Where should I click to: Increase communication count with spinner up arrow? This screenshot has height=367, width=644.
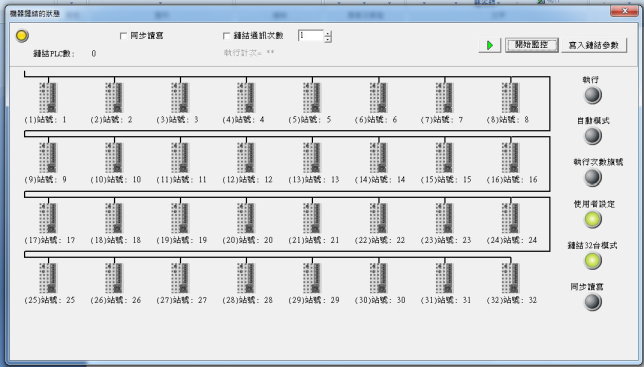click(328, 33)
